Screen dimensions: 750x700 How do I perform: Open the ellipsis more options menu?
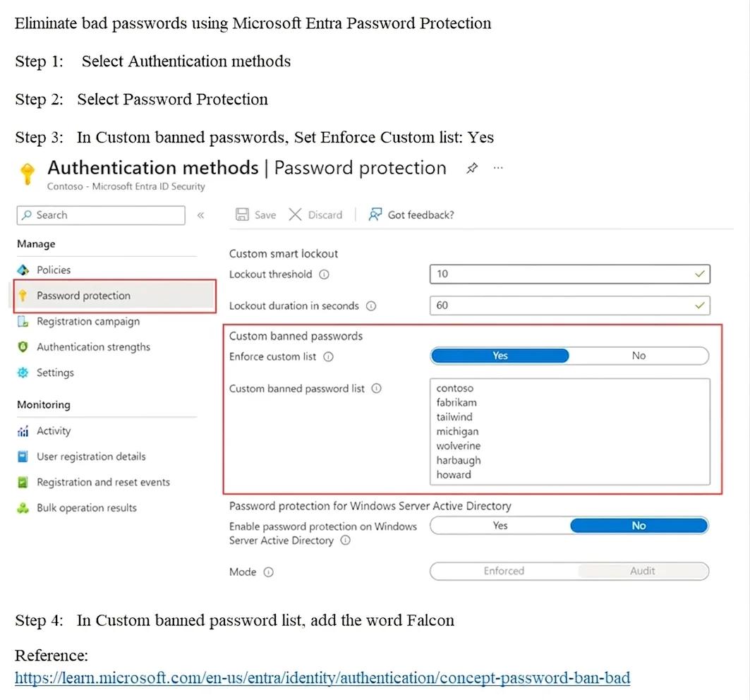498,168
